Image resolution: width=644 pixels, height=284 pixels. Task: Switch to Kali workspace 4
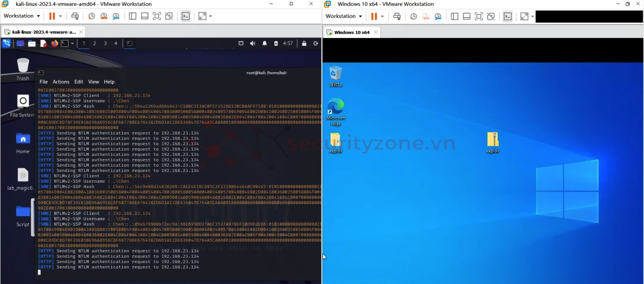click(116, 43)
